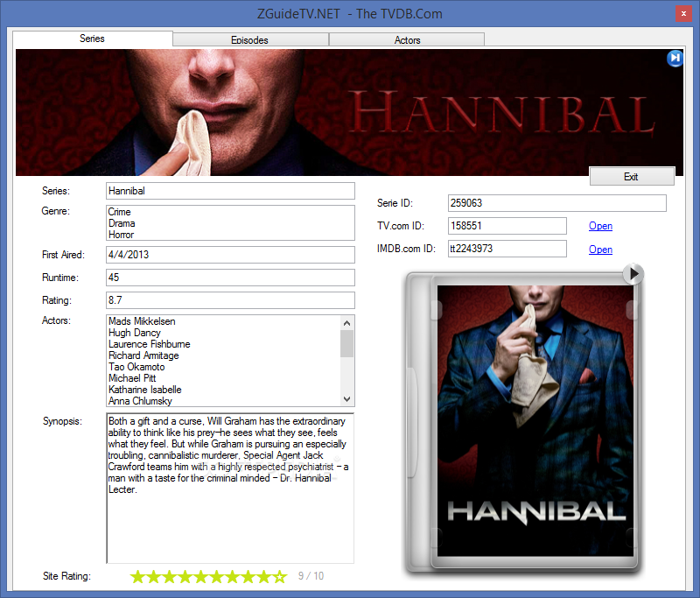This screenshot has height=598, width=700.
Task: Click the TV.com ID field
Action: pyautogui.click(x=507, y=226)
